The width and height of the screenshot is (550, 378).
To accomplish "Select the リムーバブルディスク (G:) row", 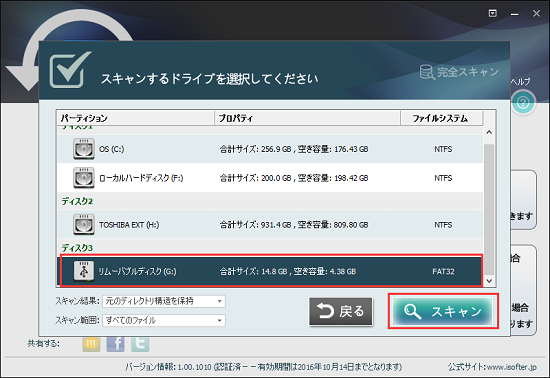I will pyautogui.click(x=270, y=271).
